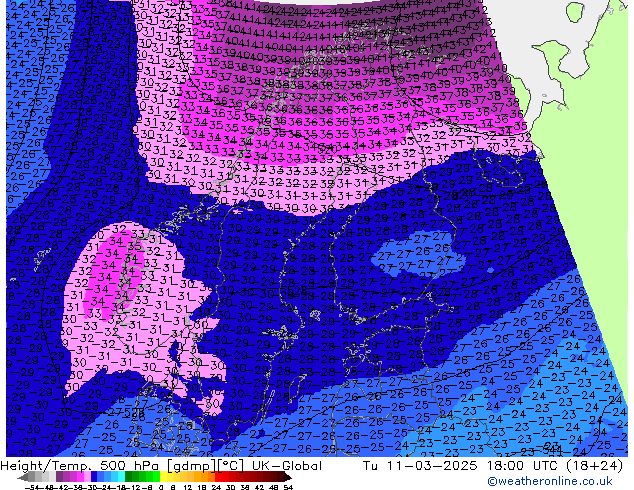Click the '[°C]' unit label
The height and width of the screenshot is (490, 634).
pos(232,466)
